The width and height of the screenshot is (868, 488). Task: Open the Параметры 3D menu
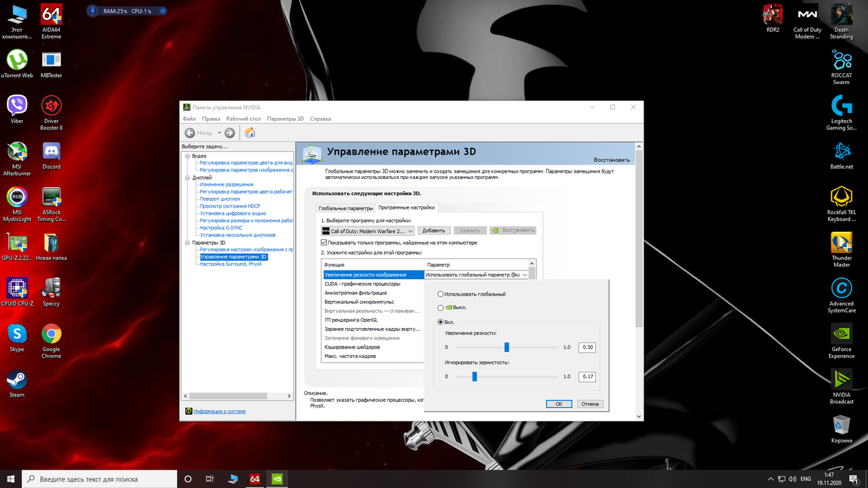(x=285, y=119)
